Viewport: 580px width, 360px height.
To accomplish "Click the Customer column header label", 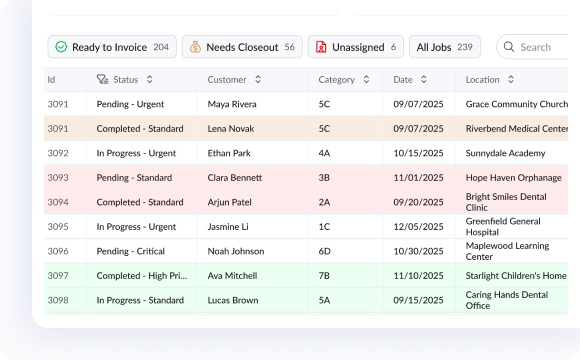I will point(227,80).
